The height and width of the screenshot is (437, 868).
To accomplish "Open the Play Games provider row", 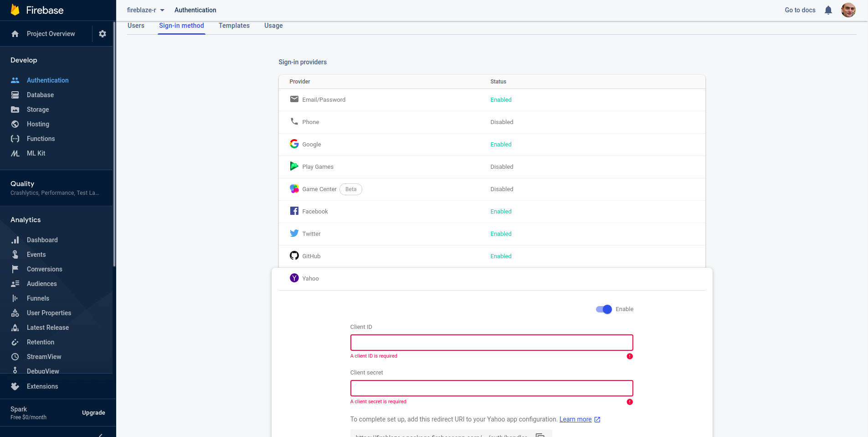I will tap(492, 167).
